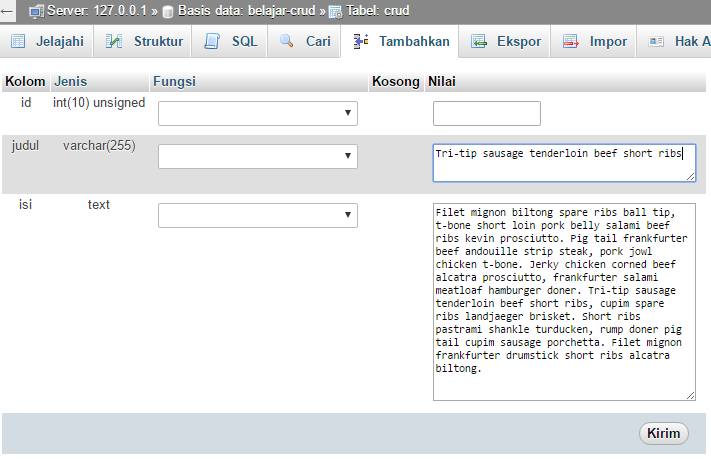This screenshot has width=711, height=459.
Task: Switch to the Struktur tab
Action: [x=146, y=42]
